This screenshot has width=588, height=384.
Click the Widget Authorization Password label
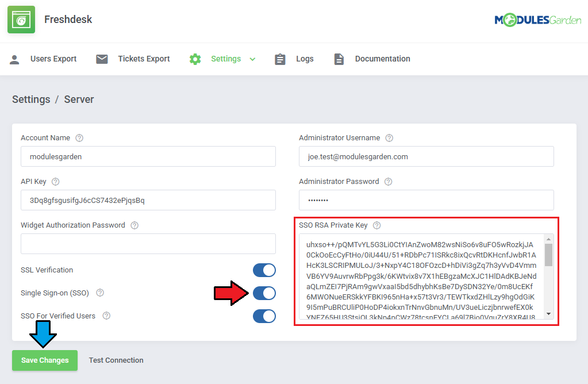click(73, 225)
